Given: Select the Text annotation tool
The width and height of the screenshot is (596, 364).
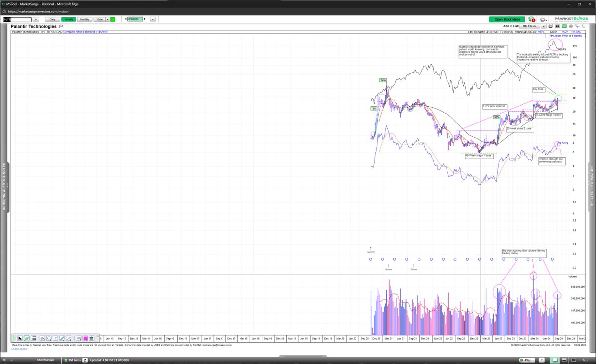Looking at the screenshot, I should [56, 338].
